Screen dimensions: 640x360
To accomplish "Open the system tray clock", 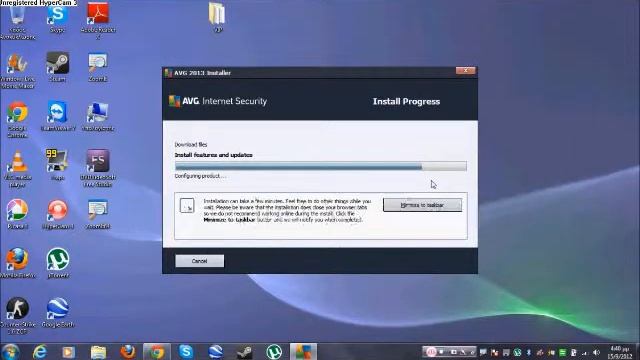I will click(620, 352).
